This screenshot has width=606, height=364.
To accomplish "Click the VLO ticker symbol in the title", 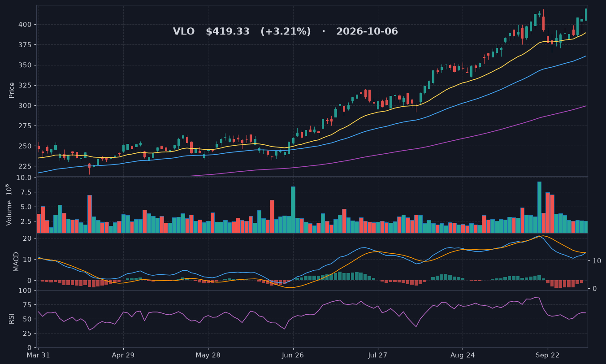I will click(184, 32).
